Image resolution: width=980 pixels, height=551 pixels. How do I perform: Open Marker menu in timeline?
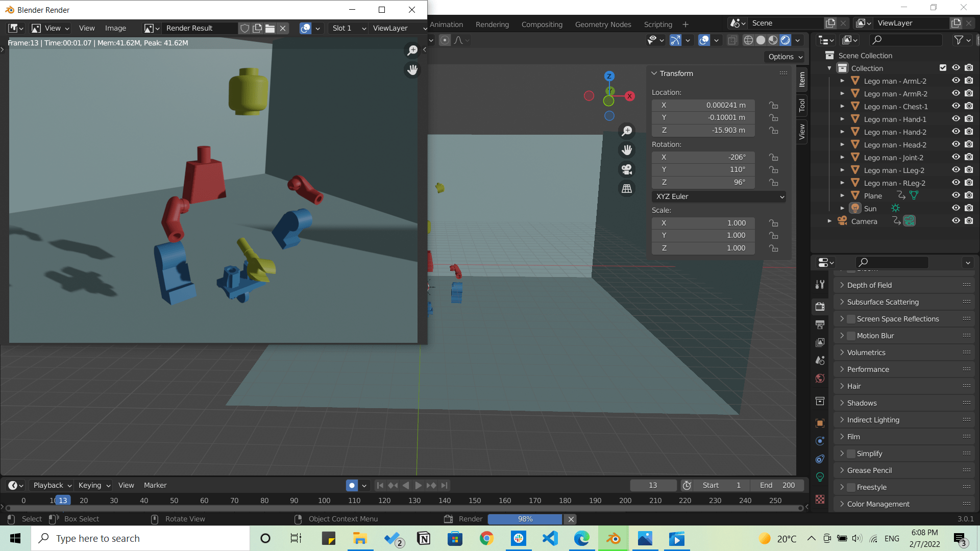point(155,485)
